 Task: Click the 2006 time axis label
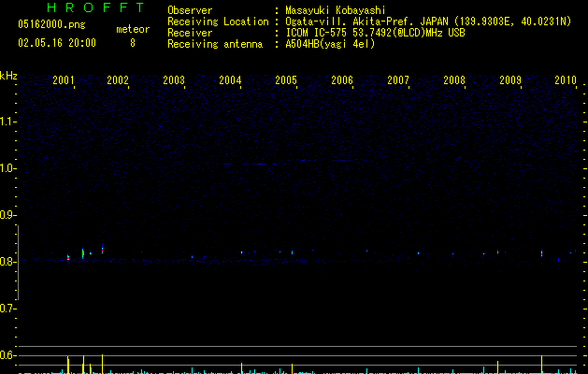pos(342,79)
